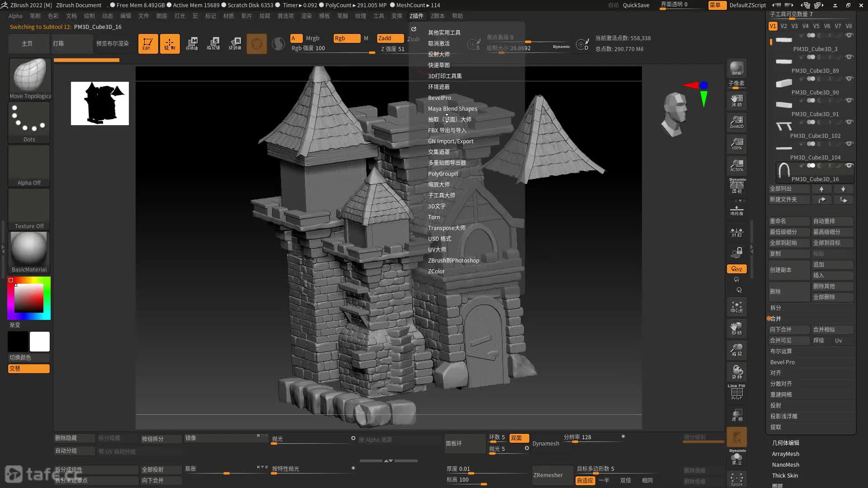Click the Scale (缩放) view icon

(x=736, y=350)
